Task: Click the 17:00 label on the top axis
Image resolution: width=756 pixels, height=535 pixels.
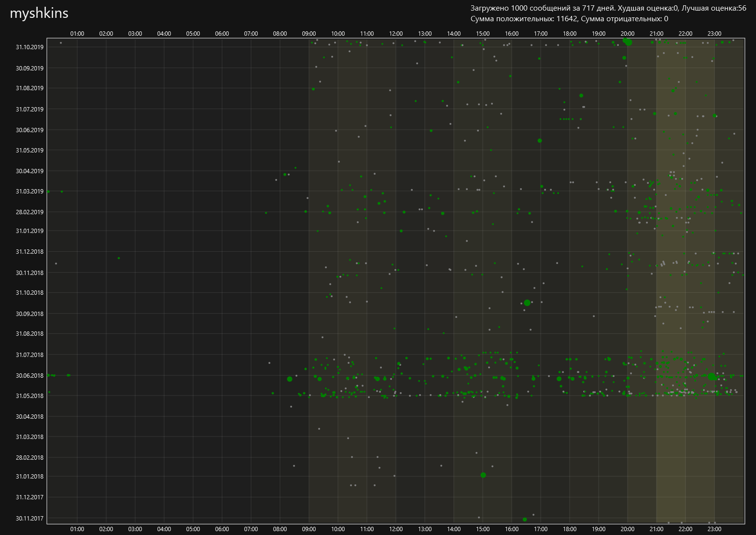Action: [x=541, y=33]
